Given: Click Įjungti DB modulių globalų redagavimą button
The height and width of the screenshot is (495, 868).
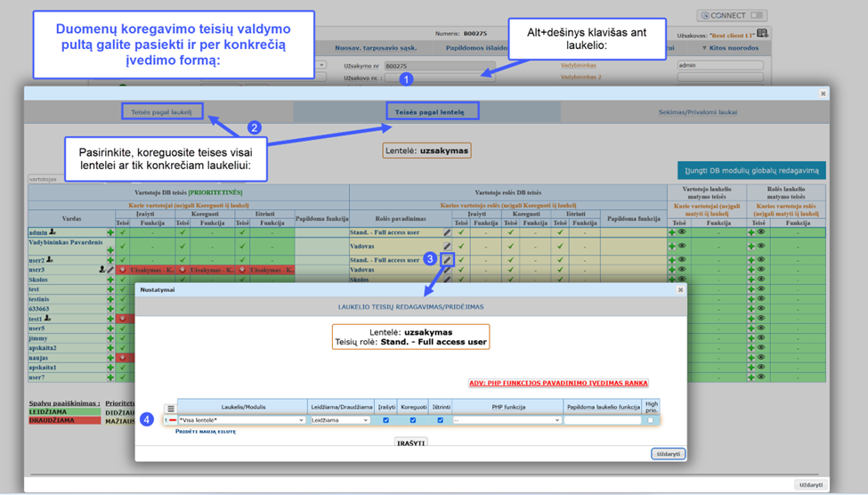Looking at the screenshot, I should (x=751, y=171).
